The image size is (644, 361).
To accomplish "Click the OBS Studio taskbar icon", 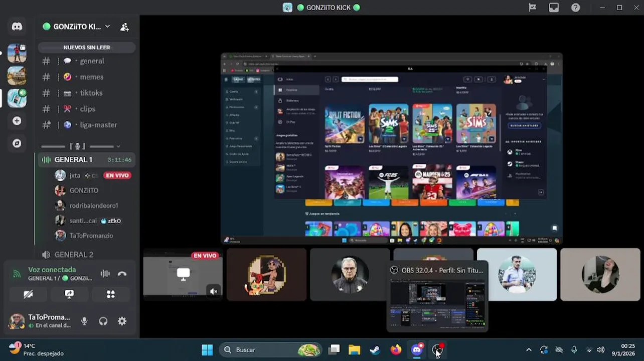I will tap(438, 350).
